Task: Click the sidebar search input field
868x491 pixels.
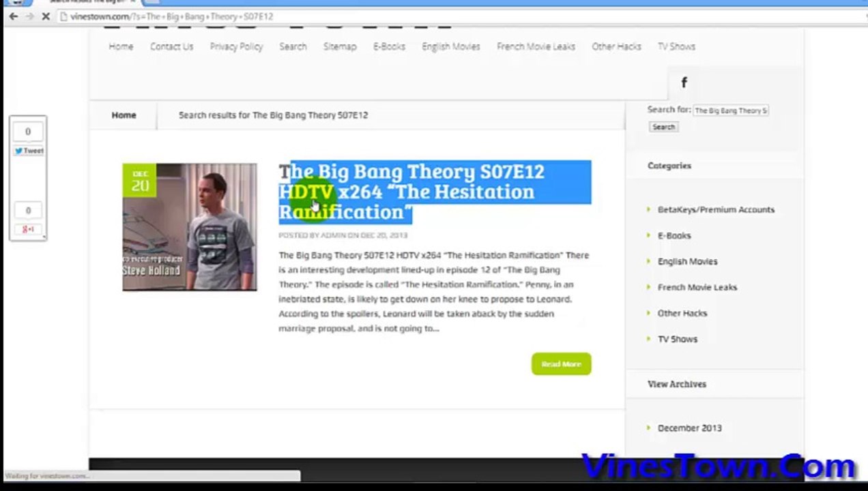Action: pos(731,110)
